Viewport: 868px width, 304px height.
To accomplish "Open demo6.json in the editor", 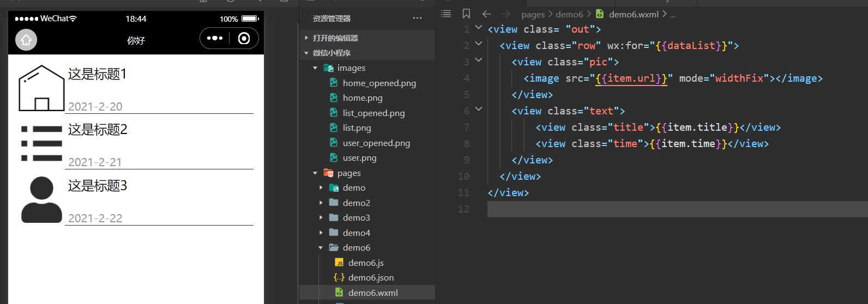I will pyautogui.click(x=371, y=277).
